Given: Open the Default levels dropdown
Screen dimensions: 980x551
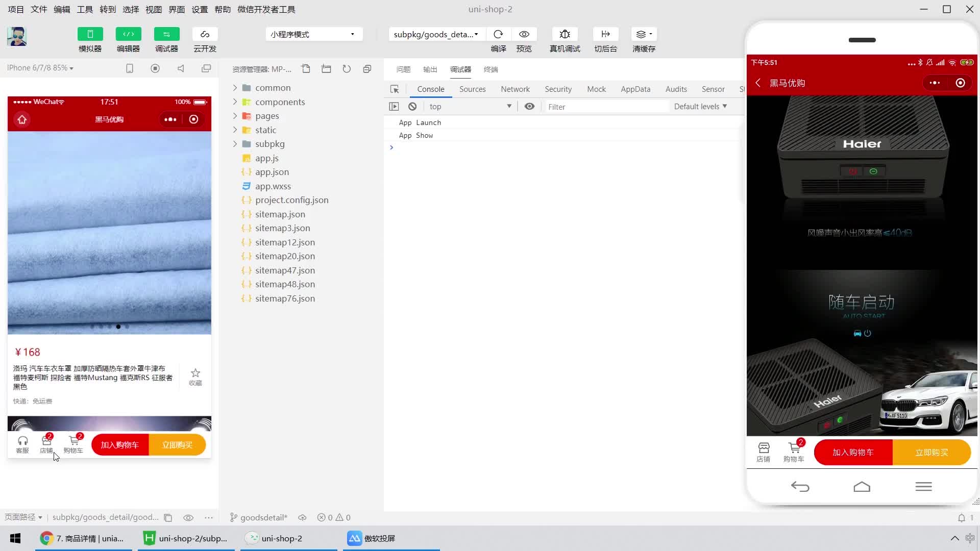Looking at the screenshot, I should [x=700, y=106].
